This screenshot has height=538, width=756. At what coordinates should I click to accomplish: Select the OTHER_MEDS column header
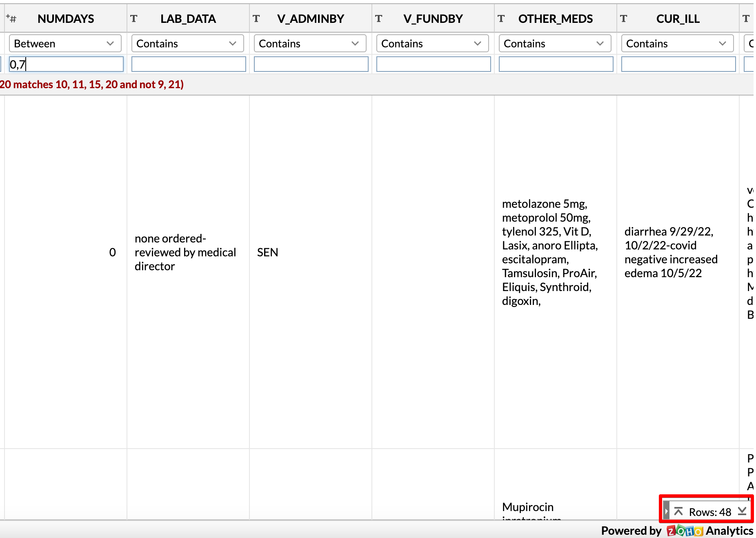click(556, 18)
